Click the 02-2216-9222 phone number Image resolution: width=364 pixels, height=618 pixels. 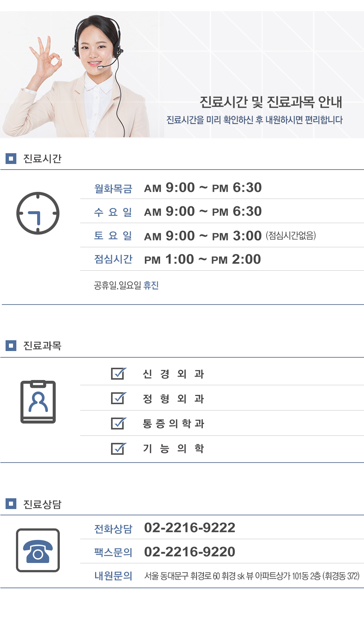coord(189,528)
